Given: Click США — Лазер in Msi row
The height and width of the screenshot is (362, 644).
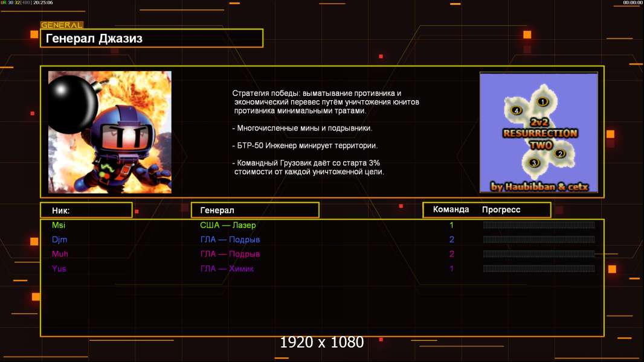Looking at the screenshot, I should (x=228, y=225).
